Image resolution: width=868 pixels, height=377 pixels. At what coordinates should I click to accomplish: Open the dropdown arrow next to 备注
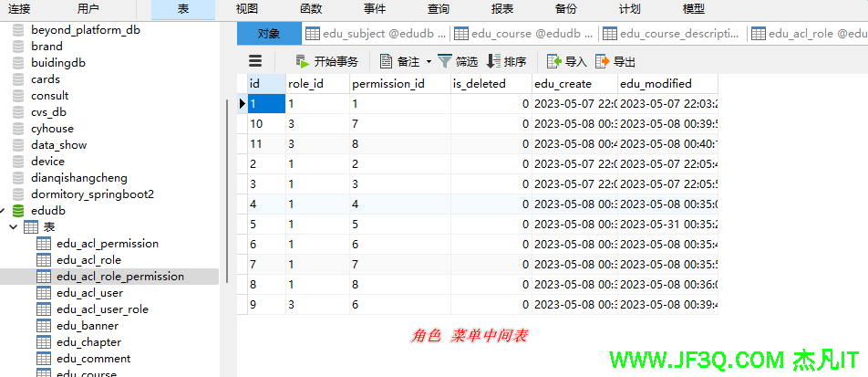(x=429, y=62)
